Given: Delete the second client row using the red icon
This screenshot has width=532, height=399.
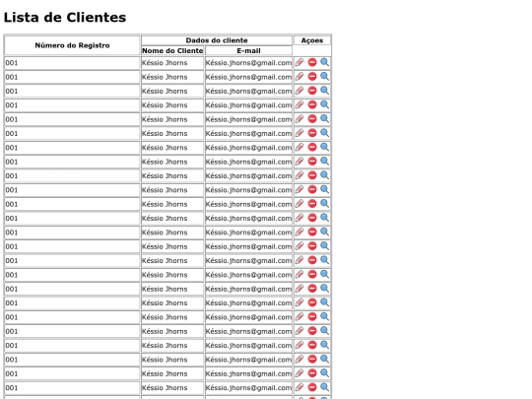Looking at the screenshot, I should [x=312, y=77].
